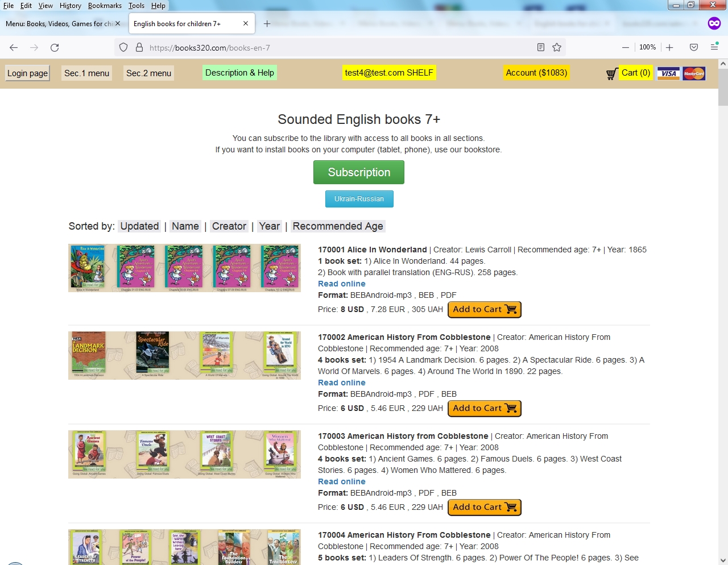
Task: Click the green Subscription button
Action: point(359,172)
